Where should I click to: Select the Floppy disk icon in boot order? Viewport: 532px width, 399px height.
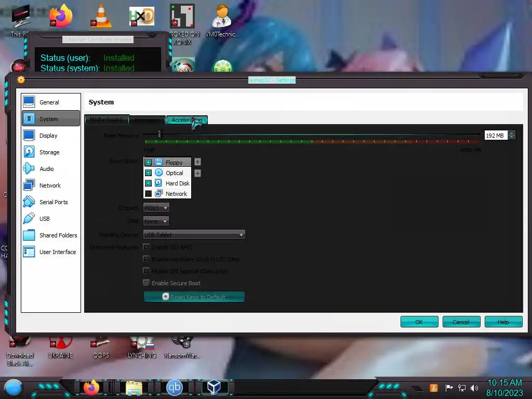[158, 162]
